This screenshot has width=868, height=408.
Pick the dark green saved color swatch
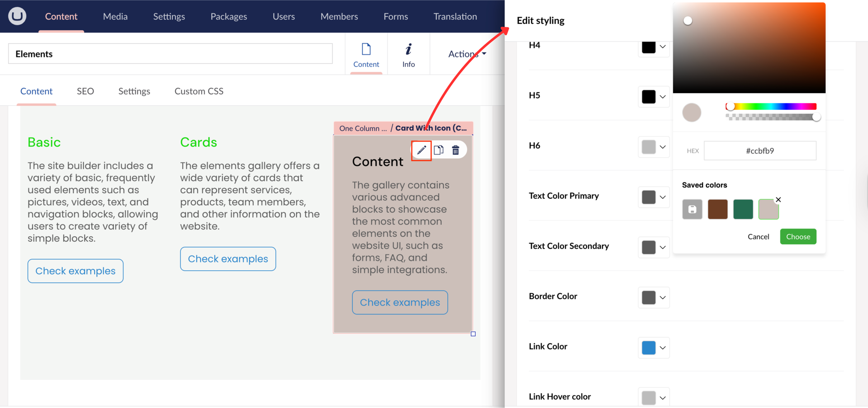pyautogui.click(x=743, y=209)
